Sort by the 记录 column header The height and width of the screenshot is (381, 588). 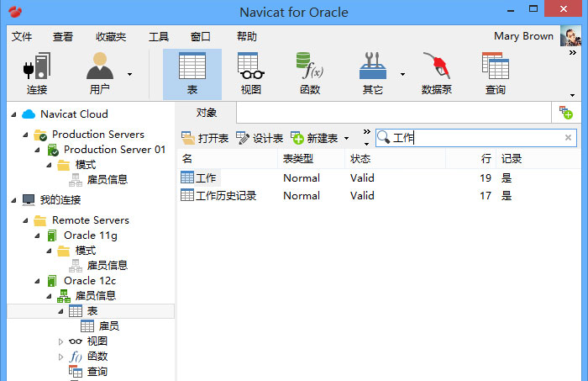[538, 159]
